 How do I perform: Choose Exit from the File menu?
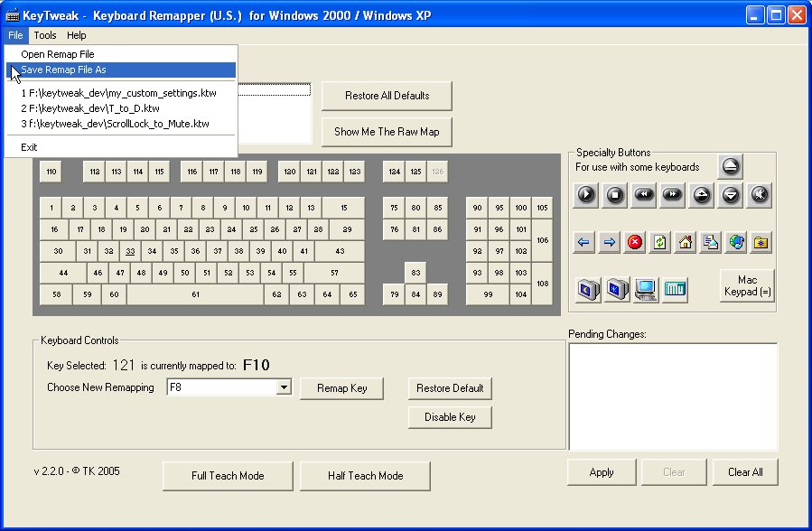(x=121, y=147)
